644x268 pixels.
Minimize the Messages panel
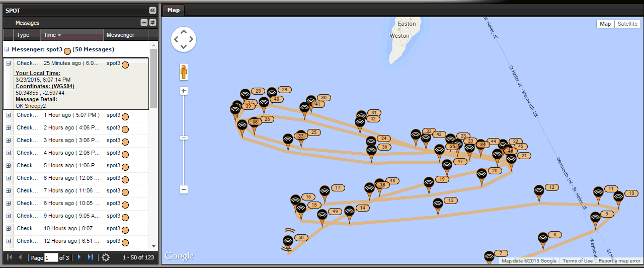tap(144, 23)
